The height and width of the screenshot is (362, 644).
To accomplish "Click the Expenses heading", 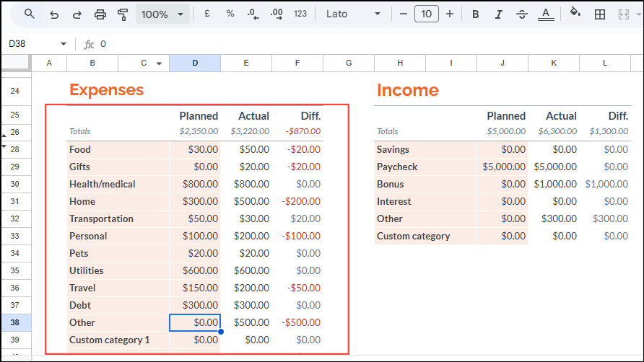I will click(x=106, y=90).
